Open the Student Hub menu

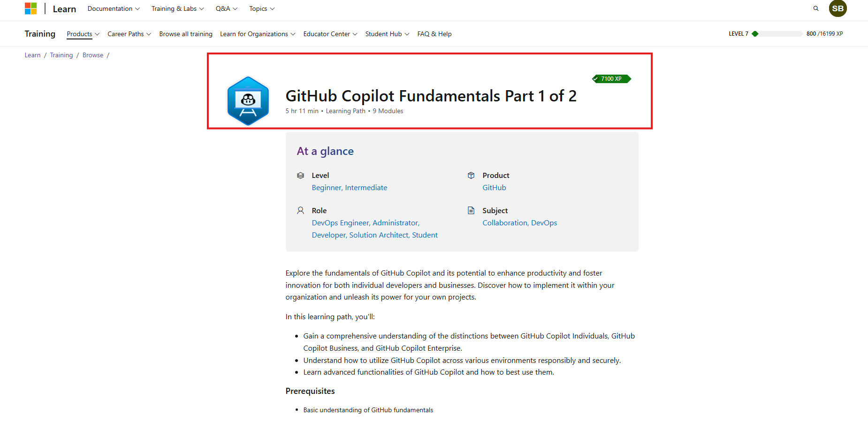coord(387,34)
